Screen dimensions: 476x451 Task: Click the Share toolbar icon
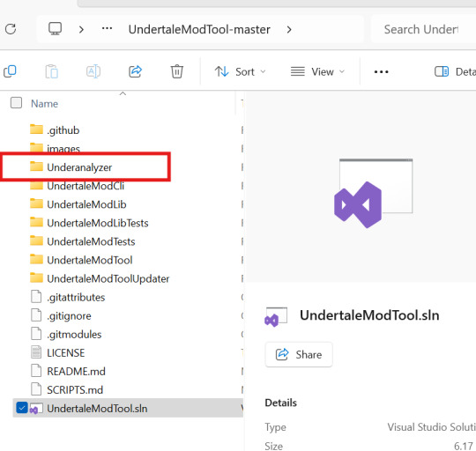coord(135,71)
